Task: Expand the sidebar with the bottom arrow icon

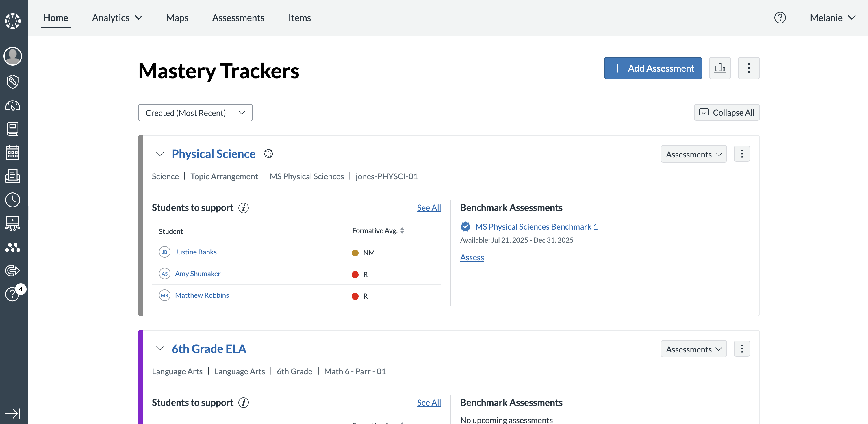Action: pyautogui.click(x=12, y=413)
